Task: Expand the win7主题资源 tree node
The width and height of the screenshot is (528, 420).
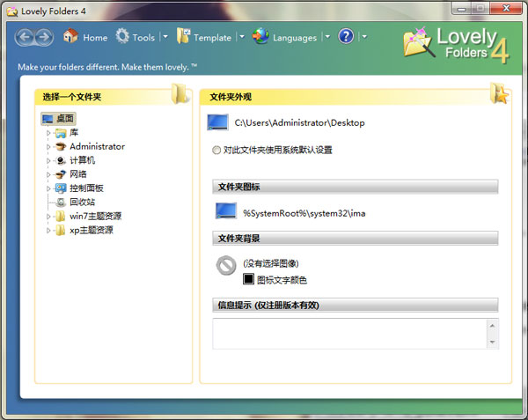Action: click(x=48, y=217)
